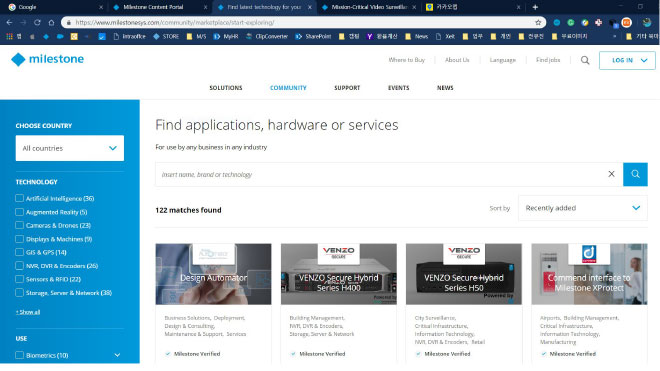Image resolution: width=660 pixels, height=371 pixels.
Task: Show more bookmarks overflow chevron
Action: [615, 37]
